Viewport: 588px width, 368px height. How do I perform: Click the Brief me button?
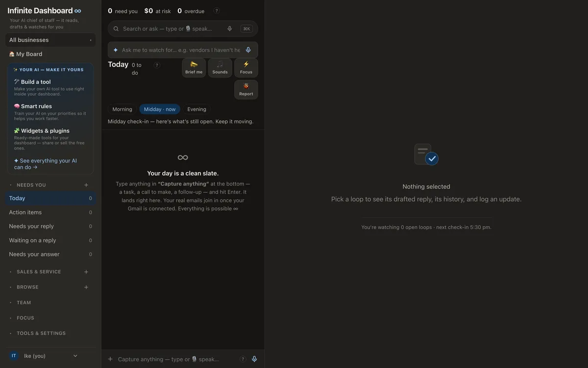[x=194, y=68]
